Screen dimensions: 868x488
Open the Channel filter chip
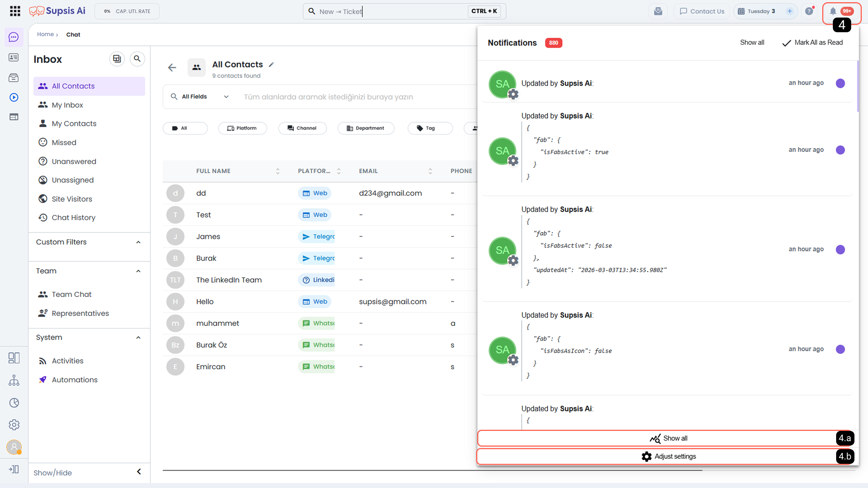click(x=303, y=128)
